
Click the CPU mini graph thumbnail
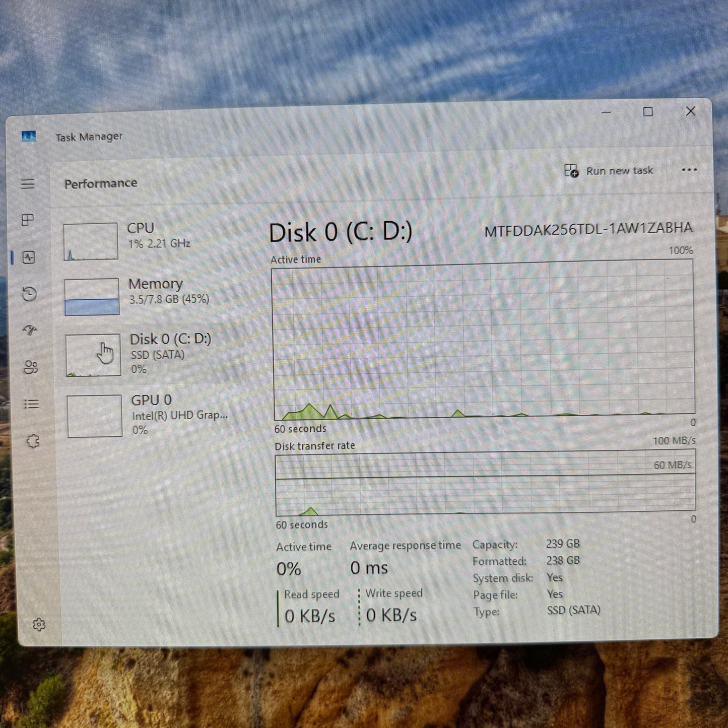coord(91,241)
